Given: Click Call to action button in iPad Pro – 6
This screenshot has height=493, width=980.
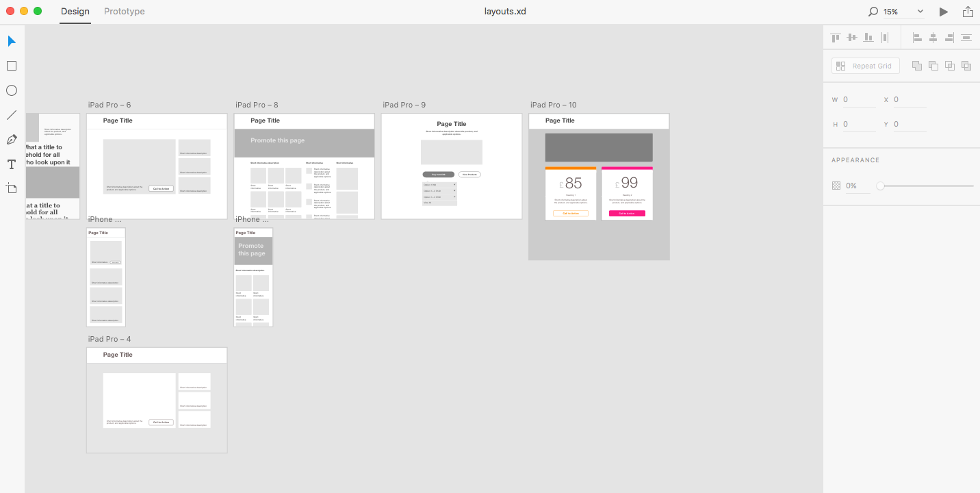Looking at the screenshot, I should point(162,188).
